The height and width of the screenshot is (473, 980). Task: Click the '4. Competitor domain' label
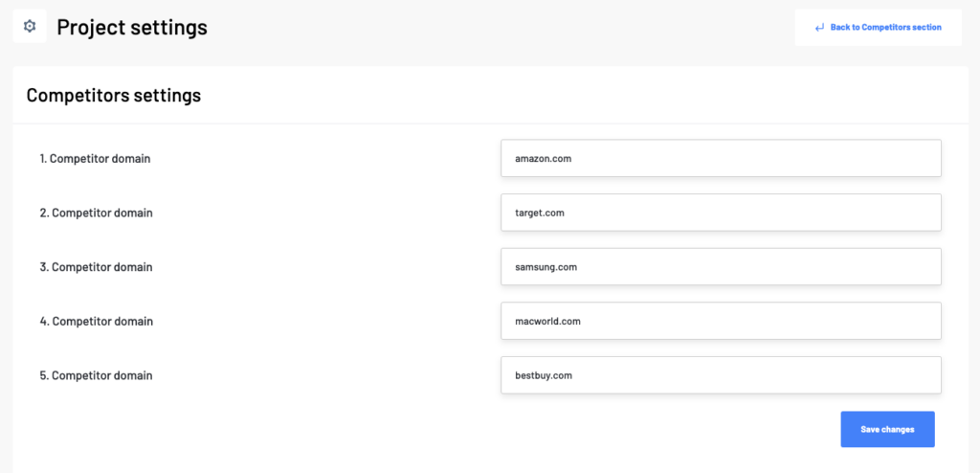click(97, 322)
